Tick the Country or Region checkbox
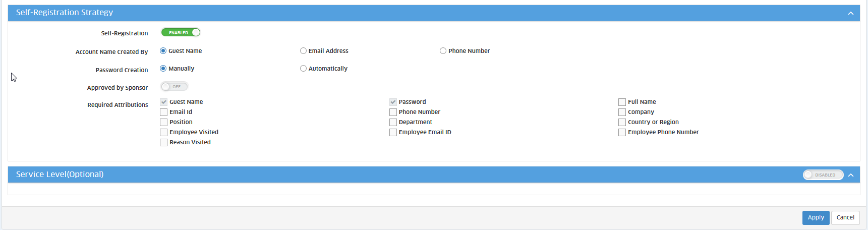This screenshot has width=868, height=230. (622, 122)
